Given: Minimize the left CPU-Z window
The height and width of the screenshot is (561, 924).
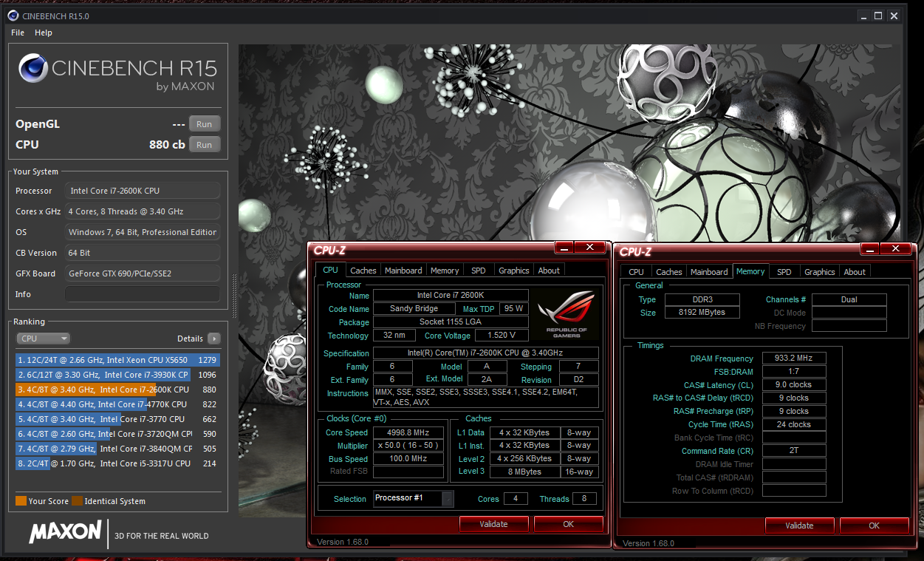Looking at the screenshot, I should (x=564, y=248).
